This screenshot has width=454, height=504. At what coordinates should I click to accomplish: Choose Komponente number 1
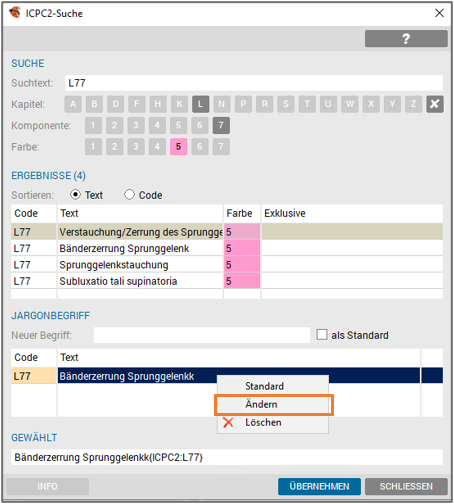coord(93,125)
